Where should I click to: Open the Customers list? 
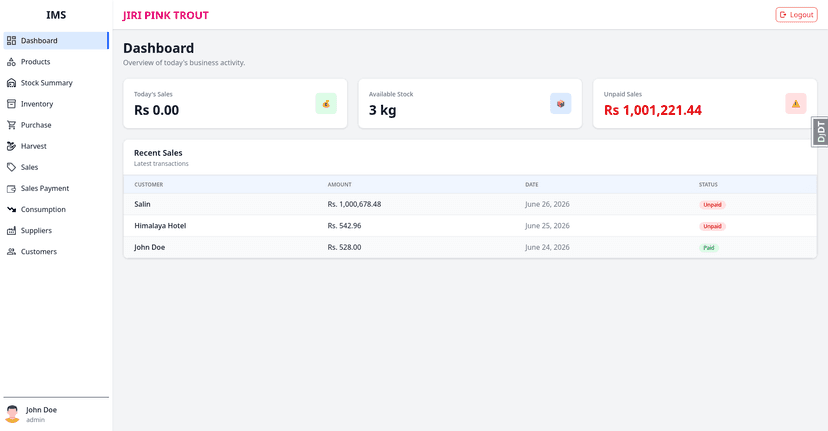point(56,252)
